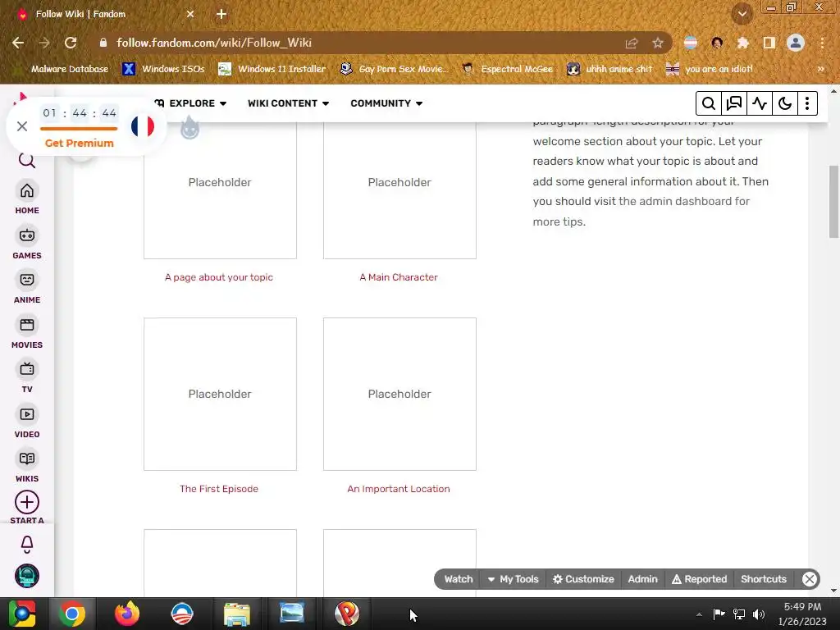Viewport: 840px width, 630px height.
Task: Open Admin in the bottom toolbar
Action: tap(642, 579)
